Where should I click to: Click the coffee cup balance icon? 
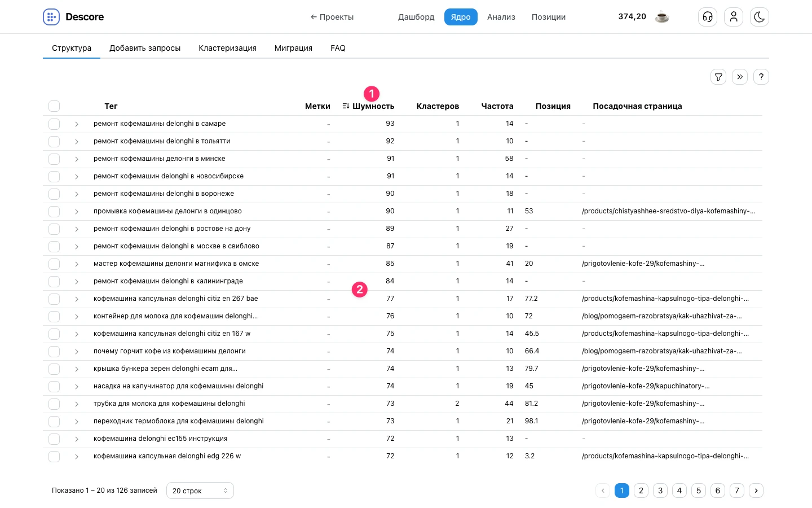coord(662,17)
